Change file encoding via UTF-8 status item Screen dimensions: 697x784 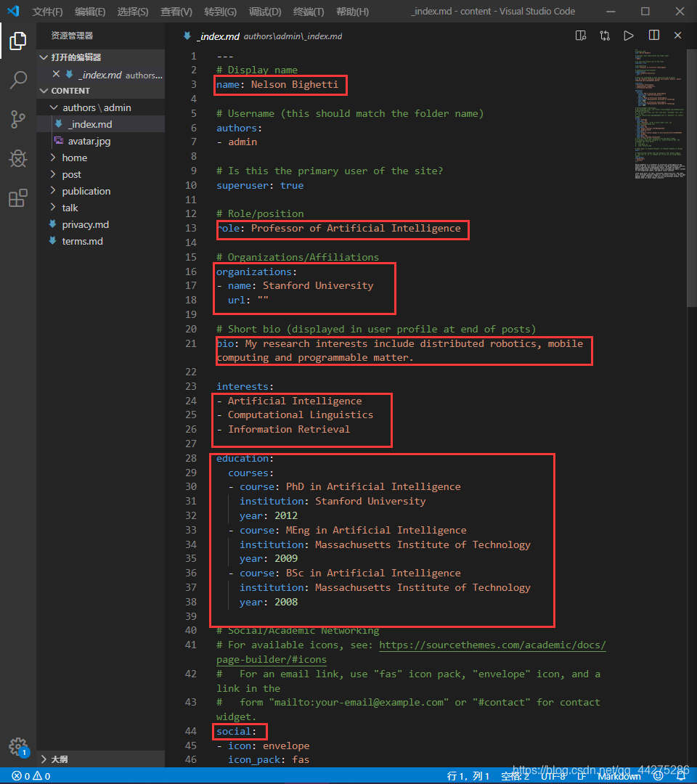[553, 776]
